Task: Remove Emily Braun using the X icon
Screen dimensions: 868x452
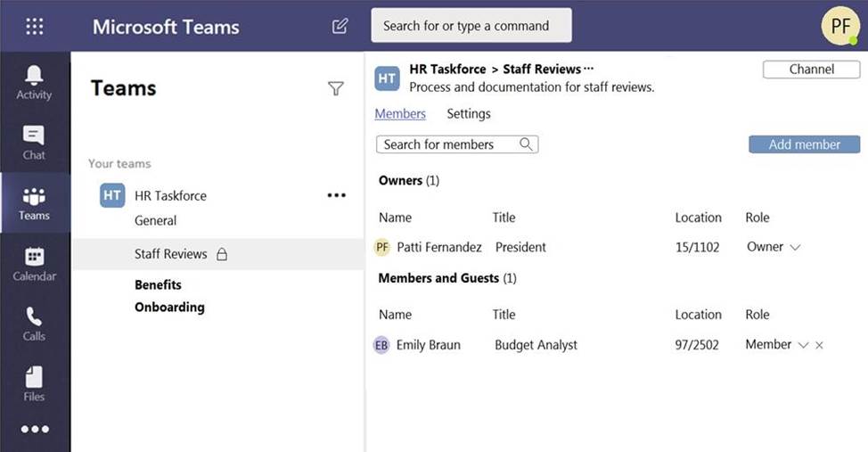Action: (x=819, y=345)
